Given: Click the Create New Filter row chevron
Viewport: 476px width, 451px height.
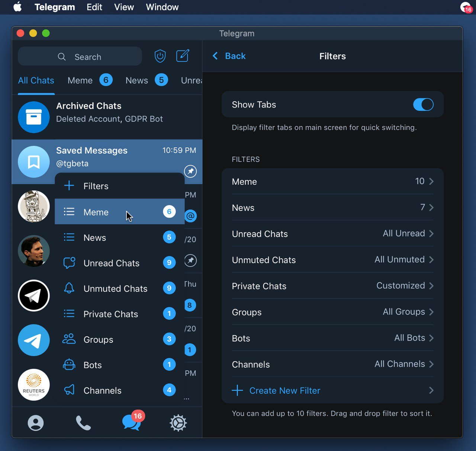Looking at the screenshot, I should point(431,390).
